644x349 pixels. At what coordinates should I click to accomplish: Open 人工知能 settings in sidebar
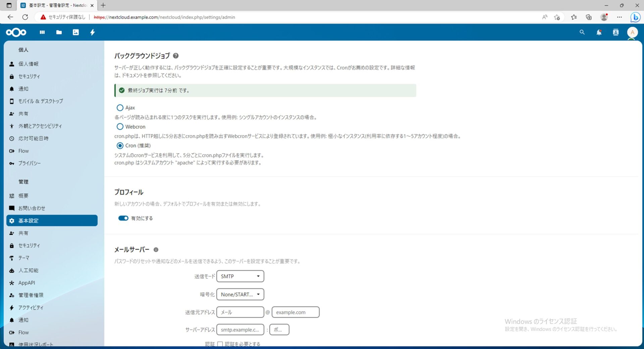[29, 270]
